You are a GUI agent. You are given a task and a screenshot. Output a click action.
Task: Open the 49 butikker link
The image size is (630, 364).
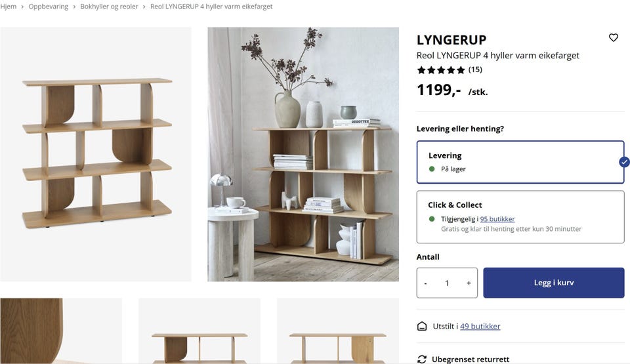480,326
